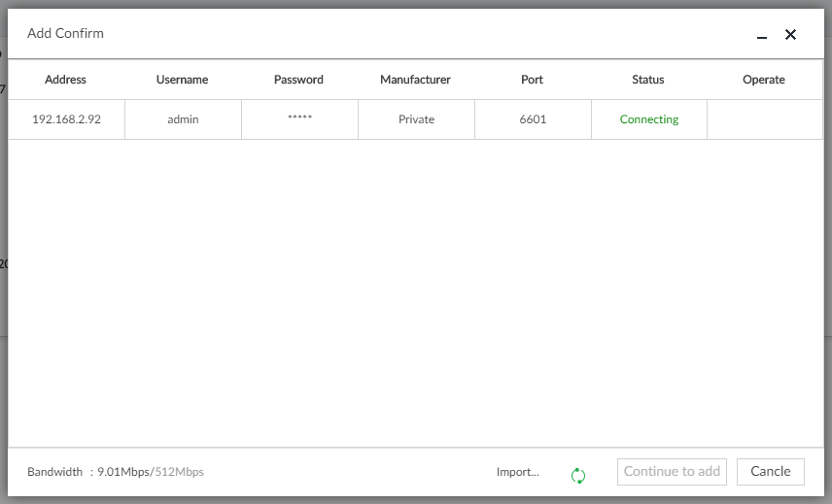
Task: Click the Password column header
Action: pyautogui.click(x=298, y=80)
